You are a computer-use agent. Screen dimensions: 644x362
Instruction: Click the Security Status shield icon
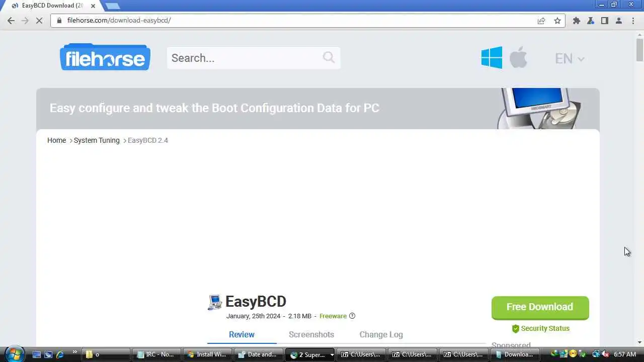pos(515,329)
